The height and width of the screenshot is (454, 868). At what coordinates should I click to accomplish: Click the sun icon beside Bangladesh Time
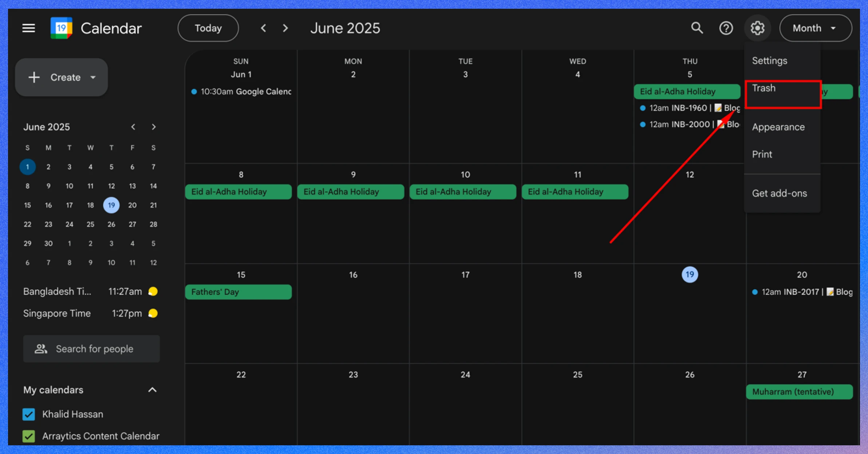tap(153, 291)
